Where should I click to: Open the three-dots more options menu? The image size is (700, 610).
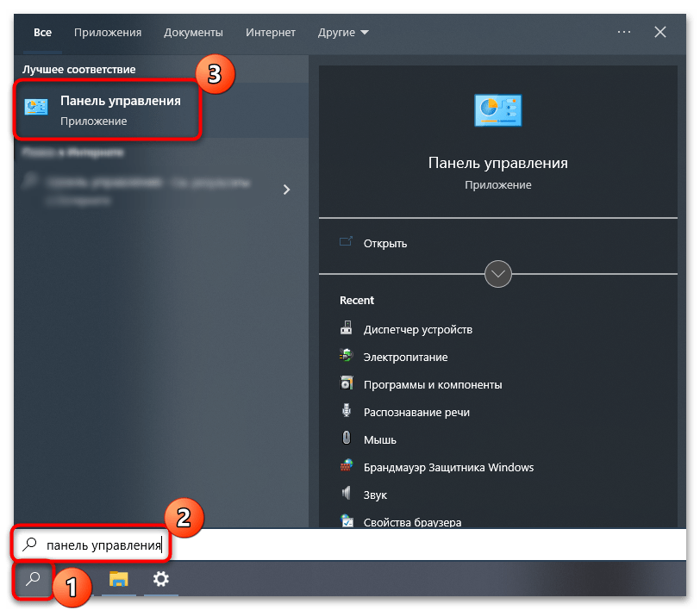624,33
